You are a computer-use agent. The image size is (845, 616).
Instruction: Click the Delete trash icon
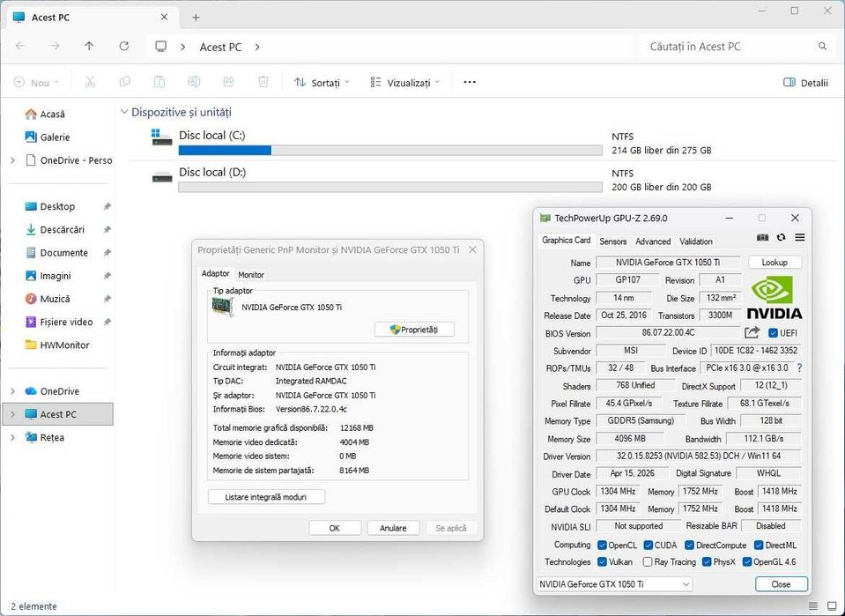coord(263,82)
